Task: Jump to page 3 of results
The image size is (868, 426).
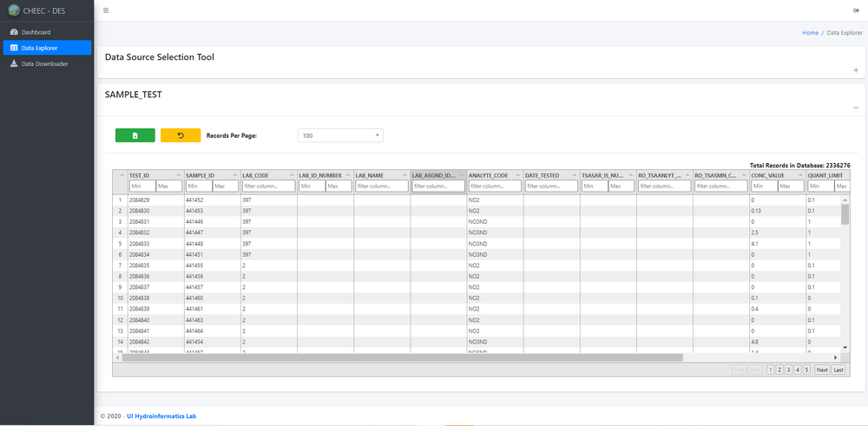Action: click(788, 370)
